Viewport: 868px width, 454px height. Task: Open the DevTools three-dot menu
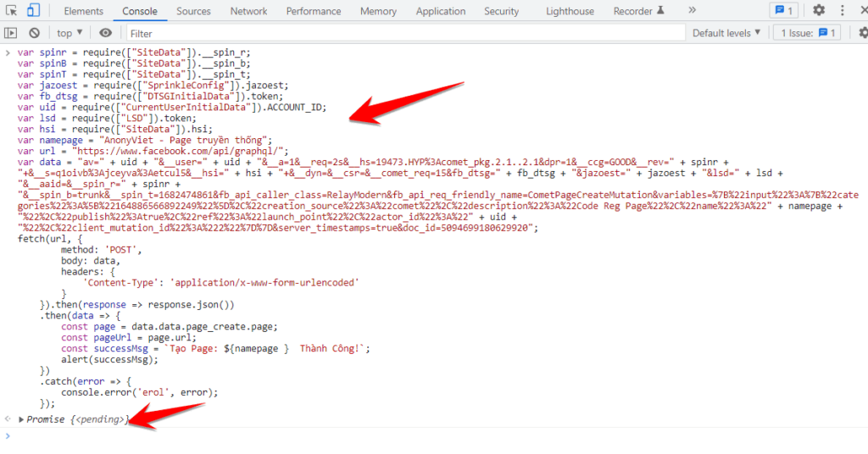(842, 11)
